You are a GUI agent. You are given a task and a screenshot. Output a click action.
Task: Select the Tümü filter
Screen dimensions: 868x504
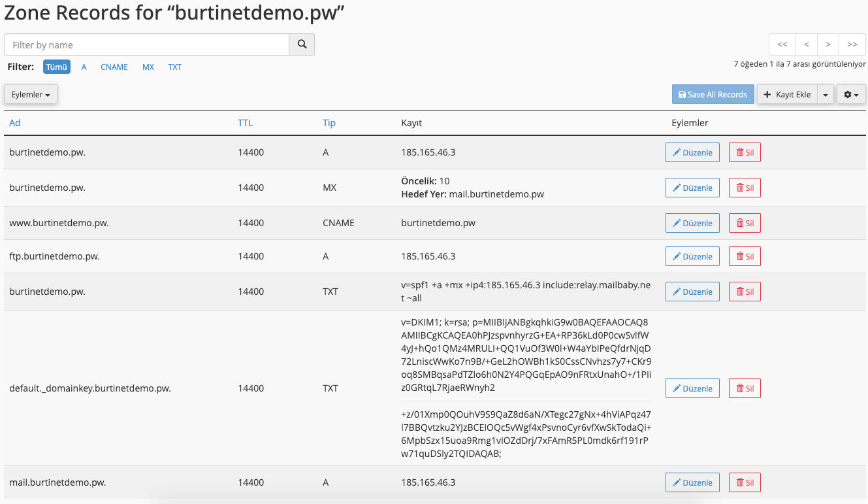click(57, 67)
